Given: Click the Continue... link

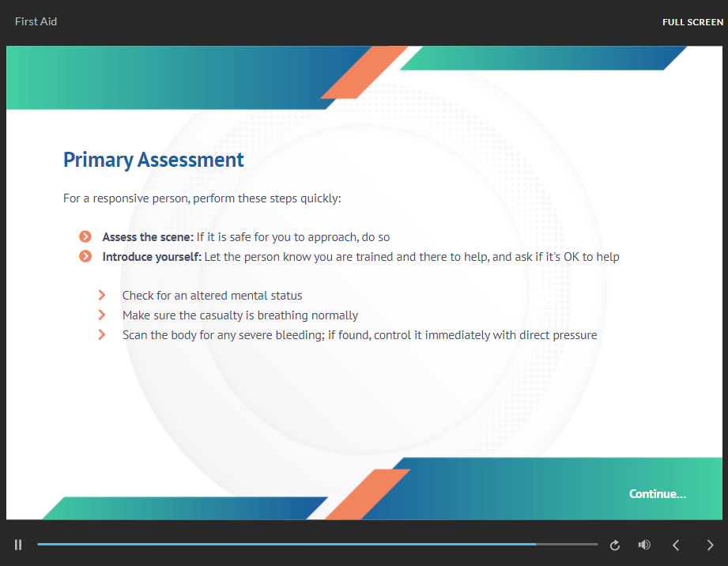Looking at the screenshot, I should 657,494.
